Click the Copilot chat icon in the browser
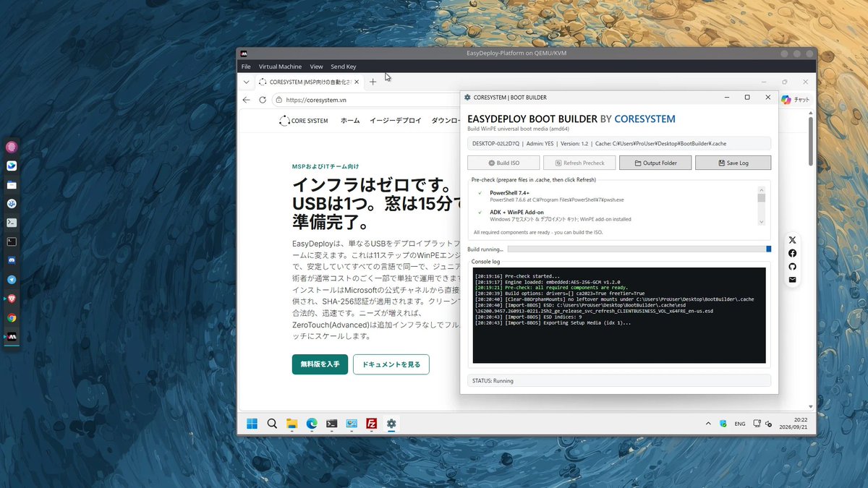Screen dimensions: 868x488 [786, 100]
